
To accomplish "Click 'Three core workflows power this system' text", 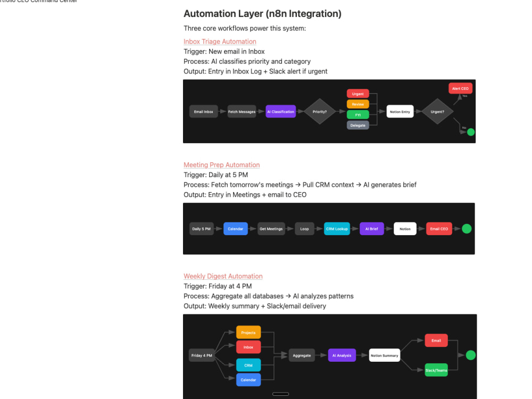I will (245, 28).
